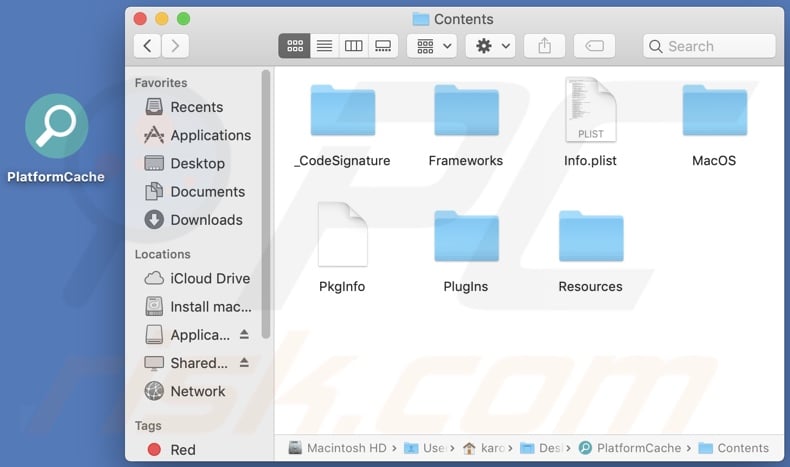Select the Info.plist file icon

[x=590, y=109]
